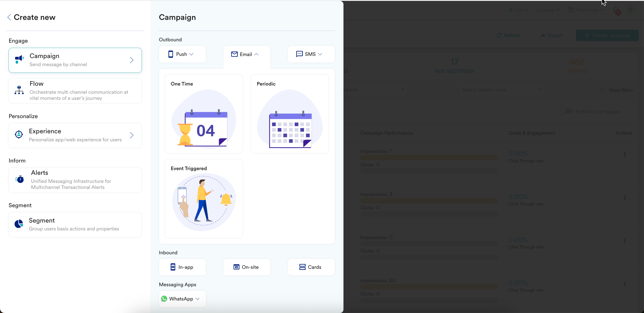Viewport: 644px width, 313px height.
Task: Click the Campaign megaphone icon
Action: pyautogui.click(x=19, y=60)
